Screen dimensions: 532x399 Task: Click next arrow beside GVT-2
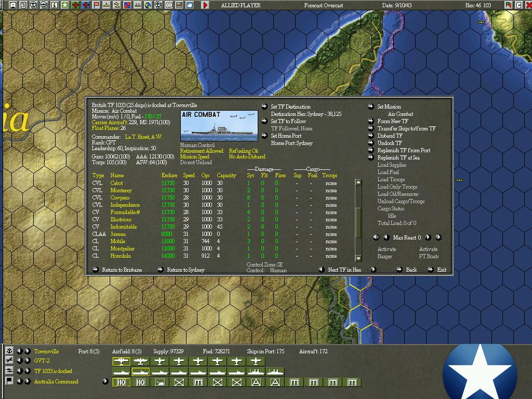(28, 361)
